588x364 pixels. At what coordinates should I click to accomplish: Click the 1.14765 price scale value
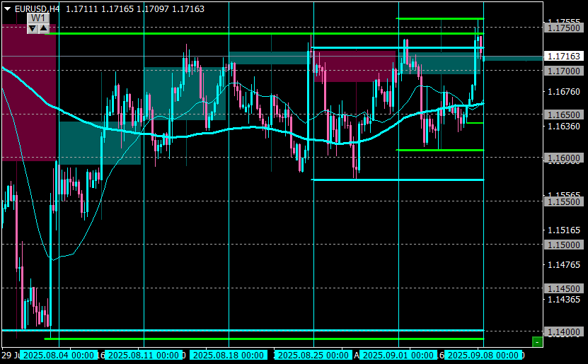tap(564, 265)
